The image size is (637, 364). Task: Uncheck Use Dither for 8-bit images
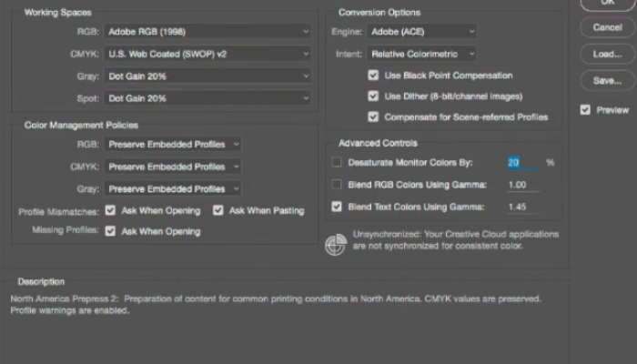pyautogui.click(x=373, y=96)
